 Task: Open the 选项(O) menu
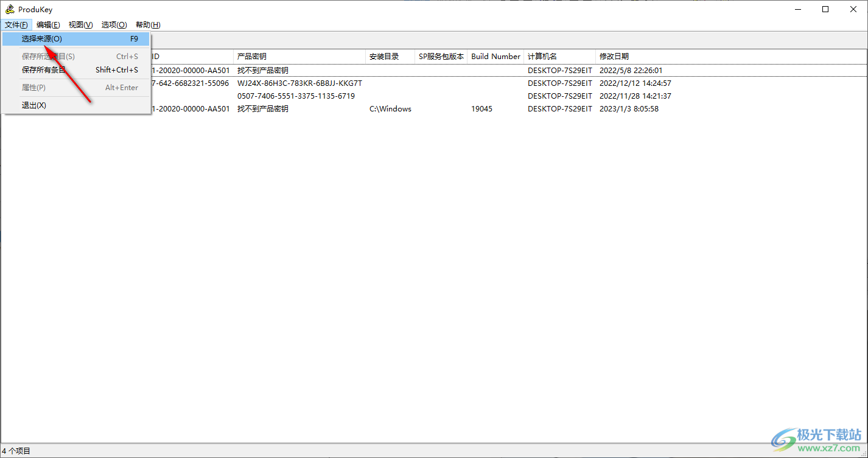pos(114,25)
